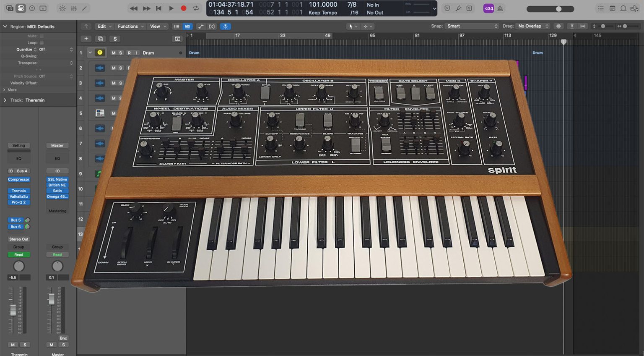Open the Compressor plug-in slot
This screenshot has height=356, width=644.
tap(19, 179)
